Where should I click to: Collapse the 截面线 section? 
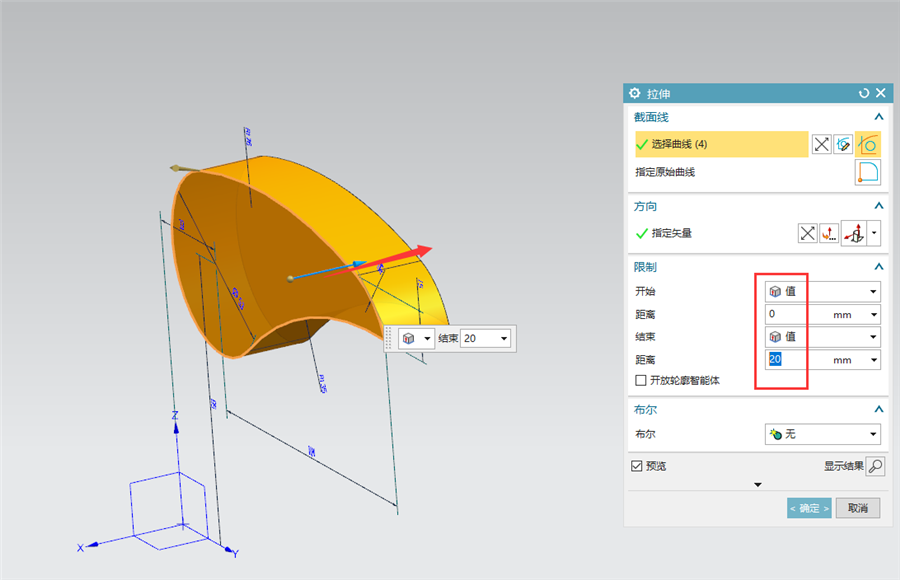click(879, 117)
